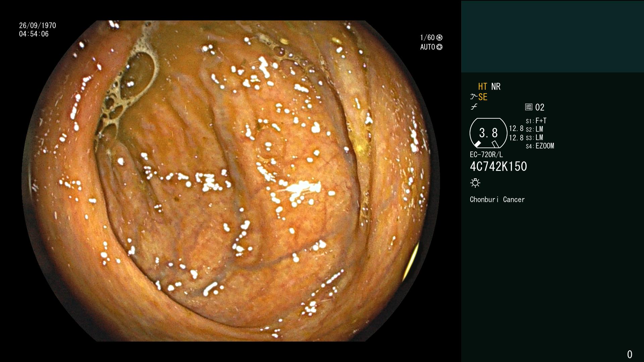The height and width of the screenshot is (362, 644).
Task: Click the lower 12.8 diameter value
Action: 516,138
